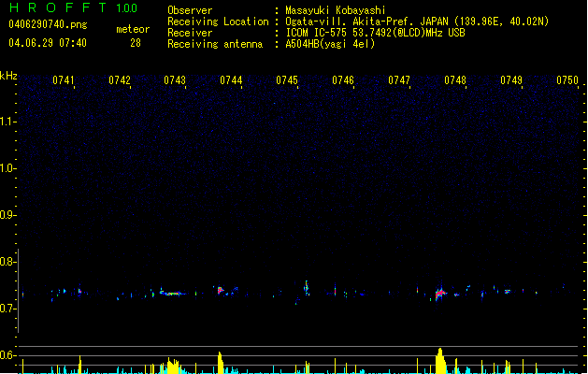Viewport: 588px width, 374px height.
Task: Click the tallest yellow intensity peak before 0748
Action: [x=440, y=361]
